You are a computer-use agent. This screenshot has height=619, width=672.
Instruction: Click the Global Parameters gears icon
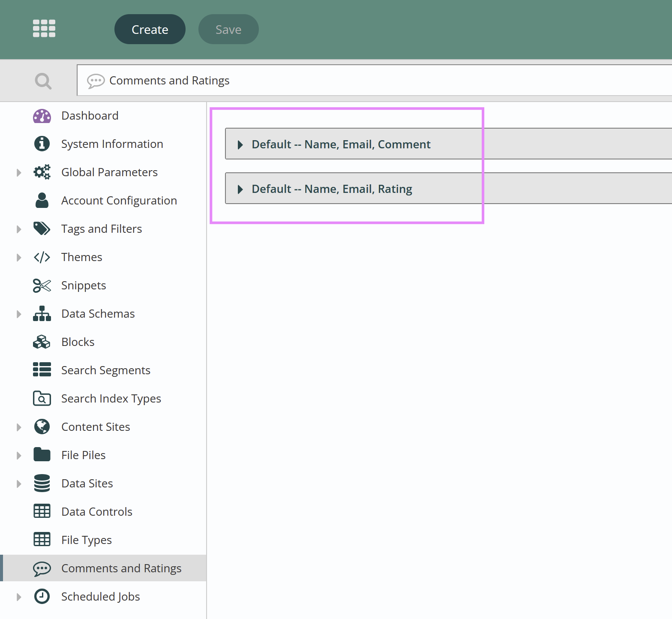tap(42, 172)
